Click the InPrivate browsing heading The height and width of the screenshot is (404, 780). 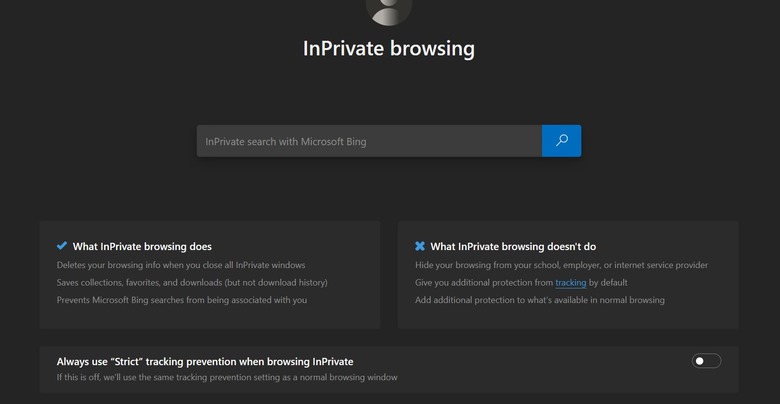389,49
